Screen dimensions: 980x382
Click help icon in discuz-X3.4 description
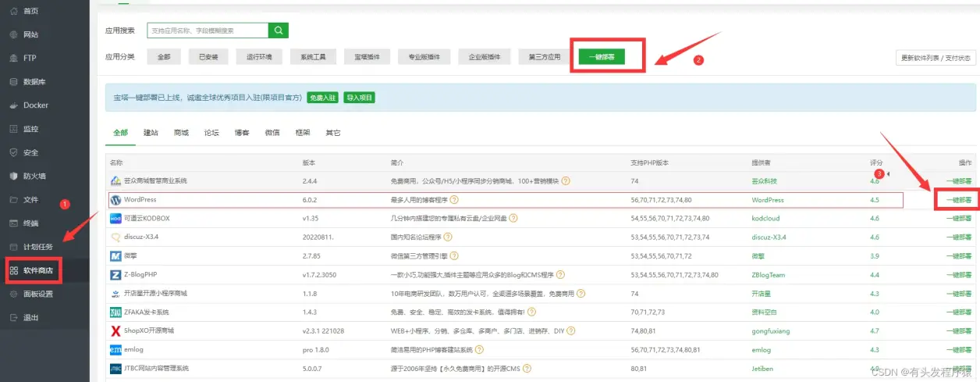449,237
